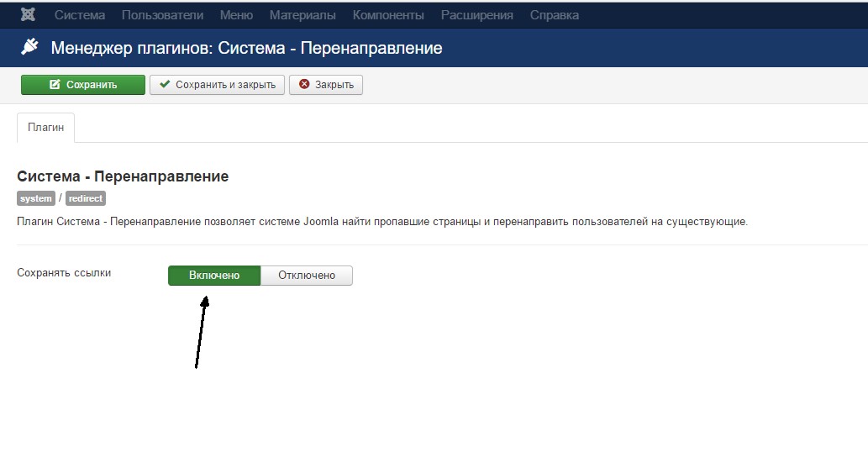This screenshot has height=452, width=868.
Task: Click the checkmark icon for Сохранить и закрыть
Action: tap(165, 85)
